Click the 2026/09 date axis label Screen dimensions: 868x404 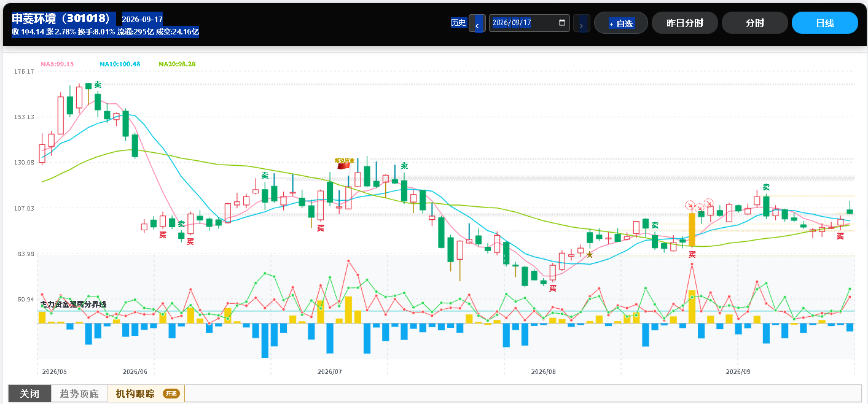coord(738,371)
